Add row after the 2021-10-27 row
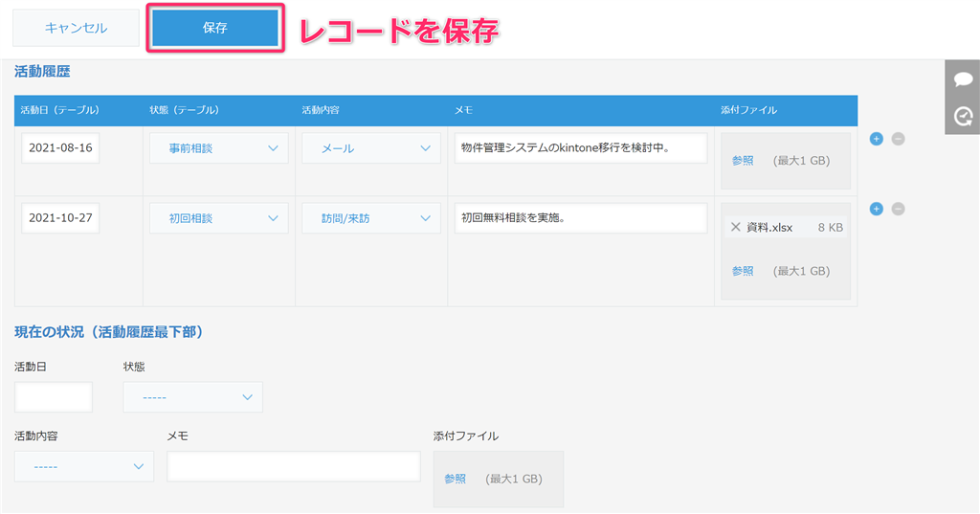 (877, 209)
